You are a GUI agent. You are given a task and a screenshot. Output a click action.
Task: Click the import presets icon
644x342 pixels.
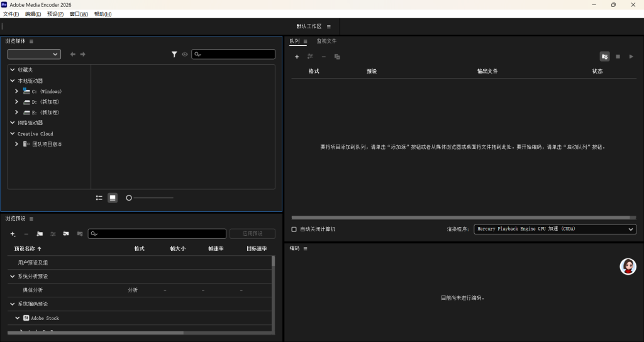tap(66, 234)
